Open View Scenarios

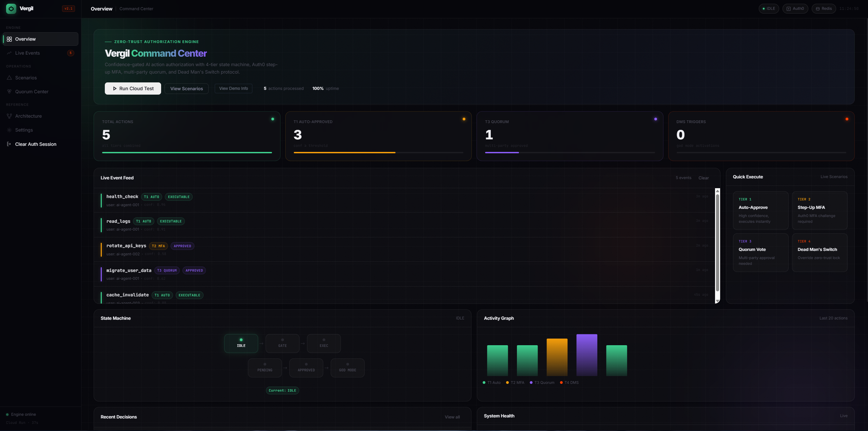point(187,89)
